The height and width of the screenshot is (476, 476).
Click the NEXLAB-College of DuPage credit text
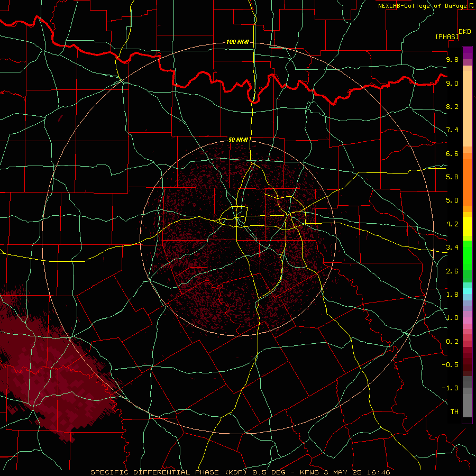click(x=422, y=6)
